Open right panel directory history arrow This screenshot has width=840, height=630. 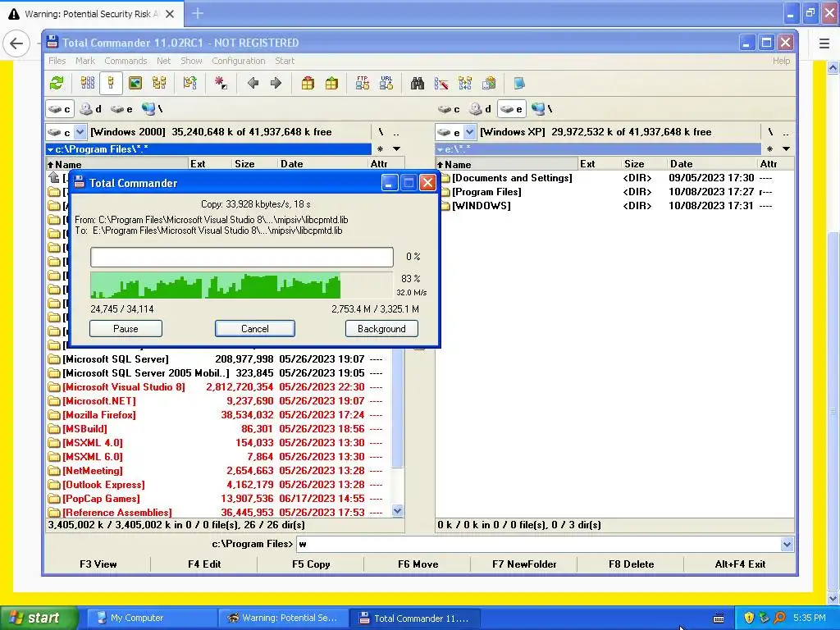click(x=786, y=149)
